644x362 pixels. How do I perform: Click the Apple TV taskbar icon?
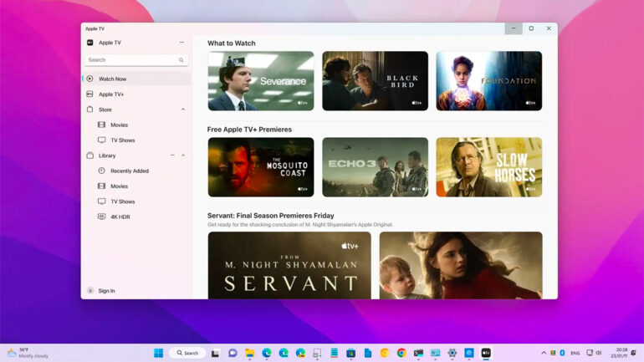tap(486, 353)
